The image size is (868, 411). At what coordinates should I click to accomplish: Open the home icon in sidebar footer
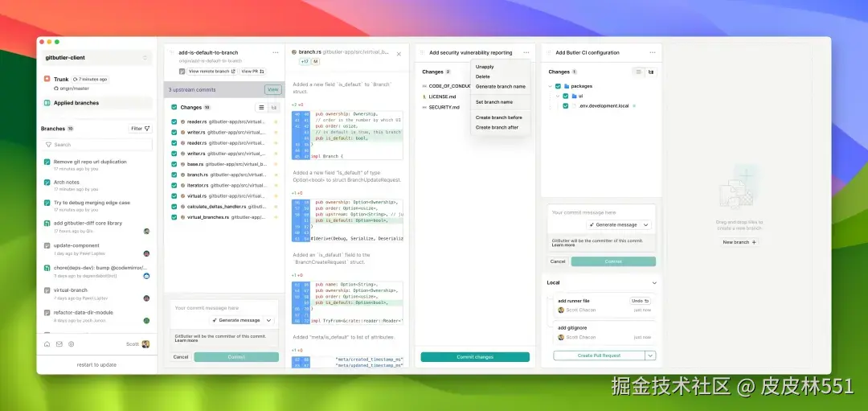pyautogui.click(x=47, y=344)
